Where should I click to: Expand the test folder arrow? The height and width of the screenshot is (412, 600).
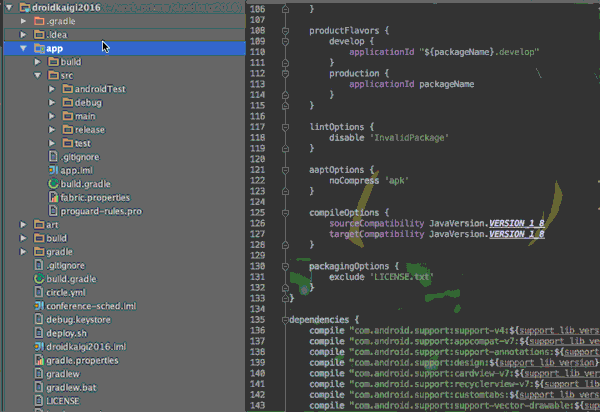52,143
